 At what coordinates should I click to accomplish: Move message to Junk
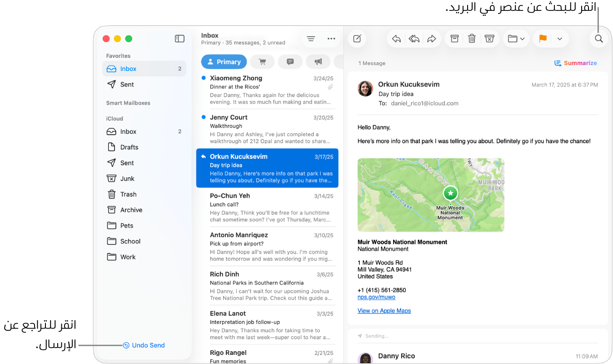point(489,39)
